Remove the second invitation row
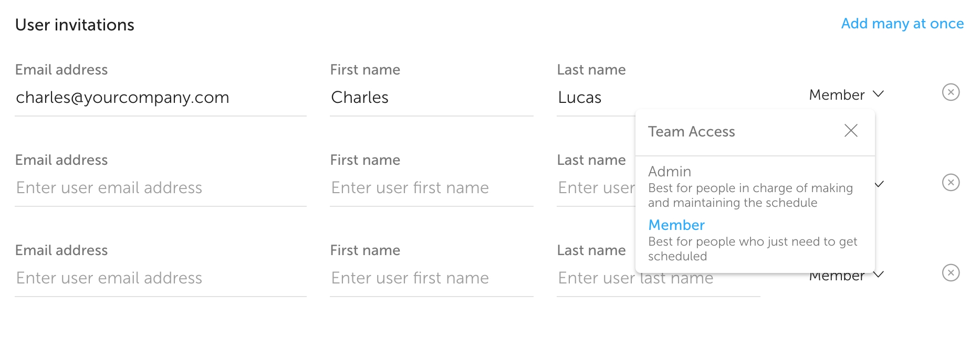 pos(951,183)
